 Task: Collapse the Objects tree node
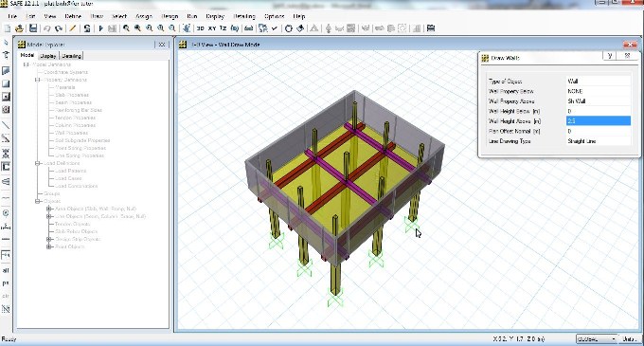pos(37,201)
